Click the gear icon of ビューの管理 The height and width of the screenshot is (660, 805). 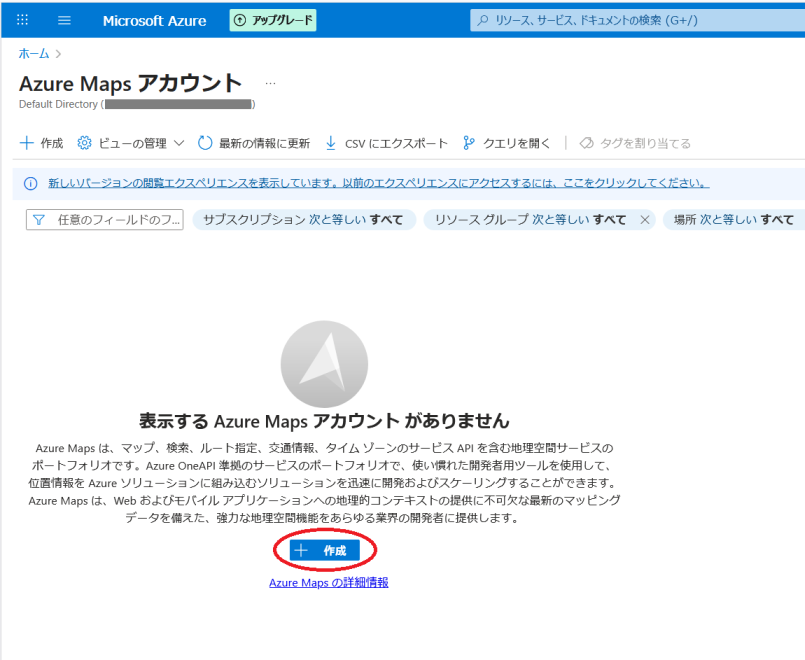[84, 143]
